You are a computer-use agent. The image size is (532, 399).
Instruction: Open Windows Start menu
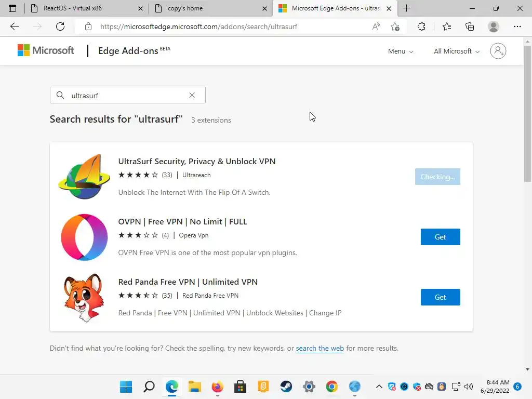pos(126,387)
